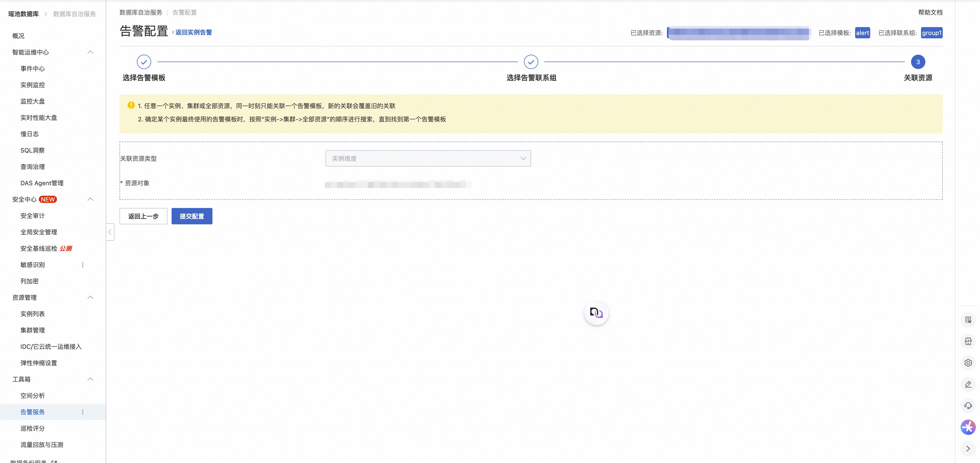Screen dimensions: 980x463
Task: Collapse the 安全中心 menu group
Action: pyautogui.click(x=90, y=199)
